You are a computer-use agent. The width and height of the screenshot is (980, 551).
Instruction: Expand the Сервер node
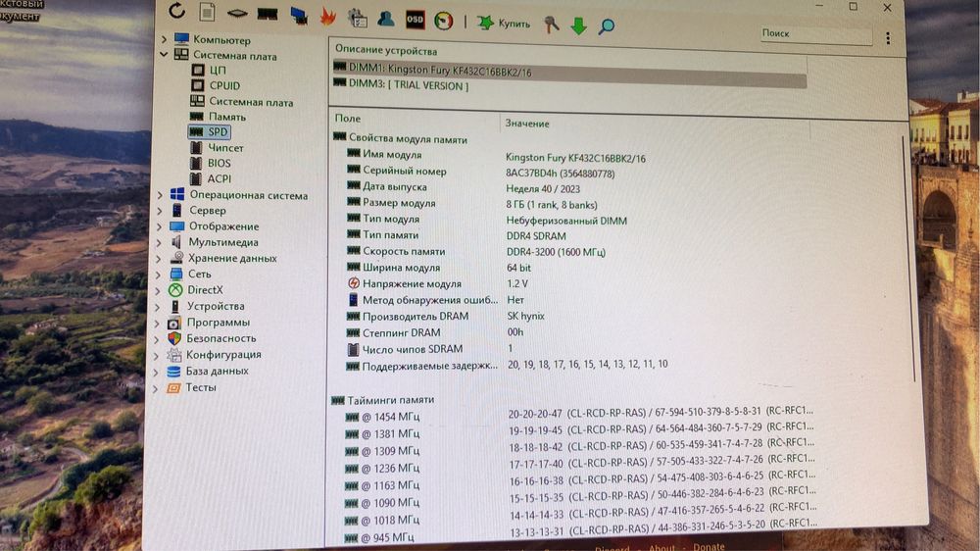(160, 211)
